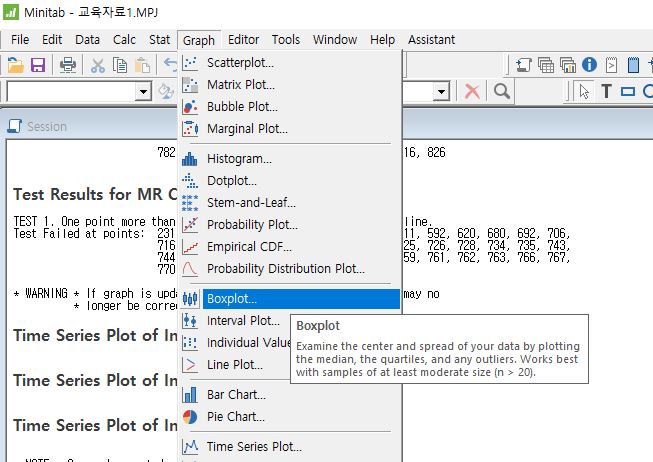Image resolution: width=653 pixels, height=462 pixels.
Task: Open the Assistant menu
Action: (x=431, y=40)
